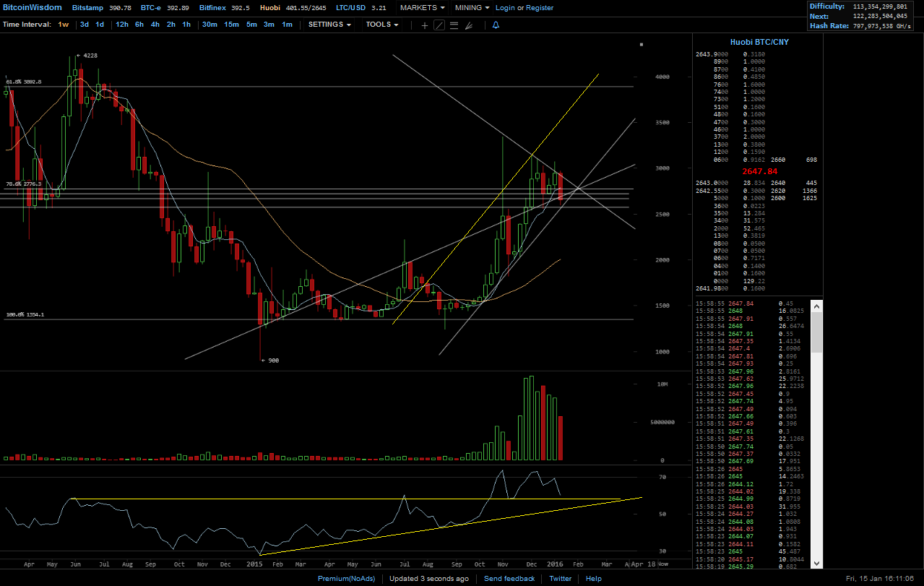This screenshot has height=586, width=924.
Task: Switch time interval to 3m
Action: (269, 25)
